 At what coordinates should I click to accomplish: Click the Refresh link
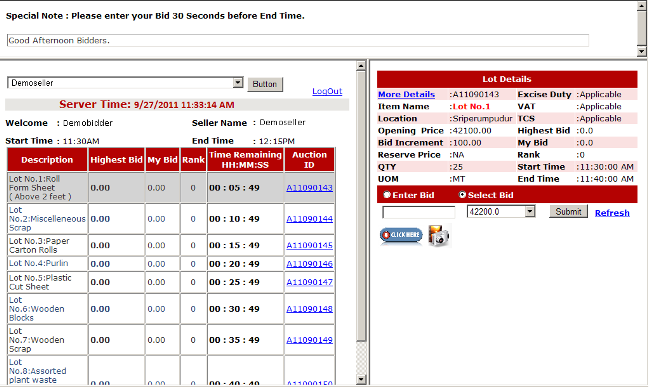tap(612, 213)
